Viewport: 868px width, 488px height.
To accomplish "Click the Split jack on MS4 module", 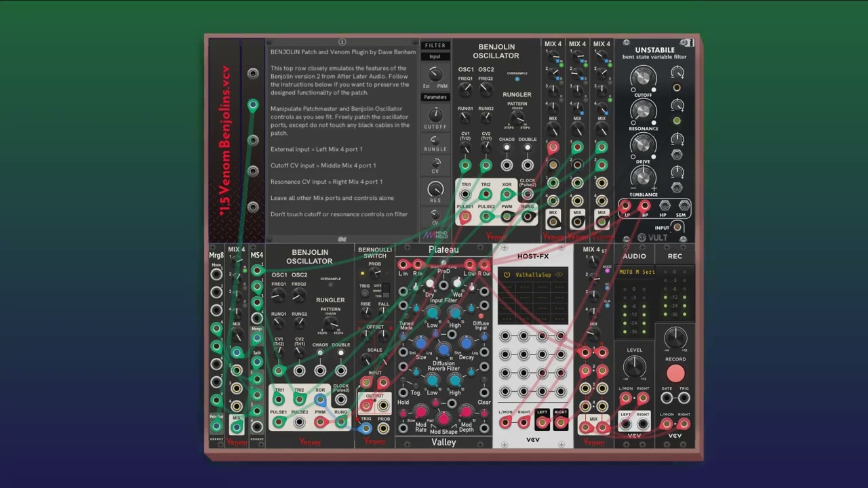I will pyautogui.click(x=257, y=362).
